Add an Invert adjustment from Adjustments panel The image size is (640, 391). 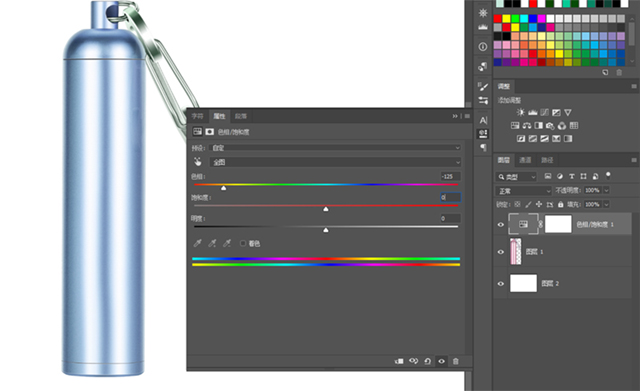point(521,139)
